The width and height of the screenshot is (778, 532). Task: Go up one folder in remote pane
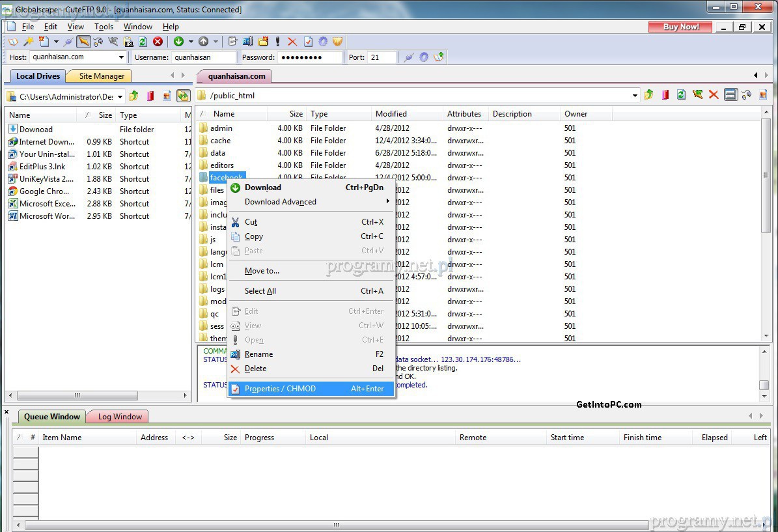(648, 95)
